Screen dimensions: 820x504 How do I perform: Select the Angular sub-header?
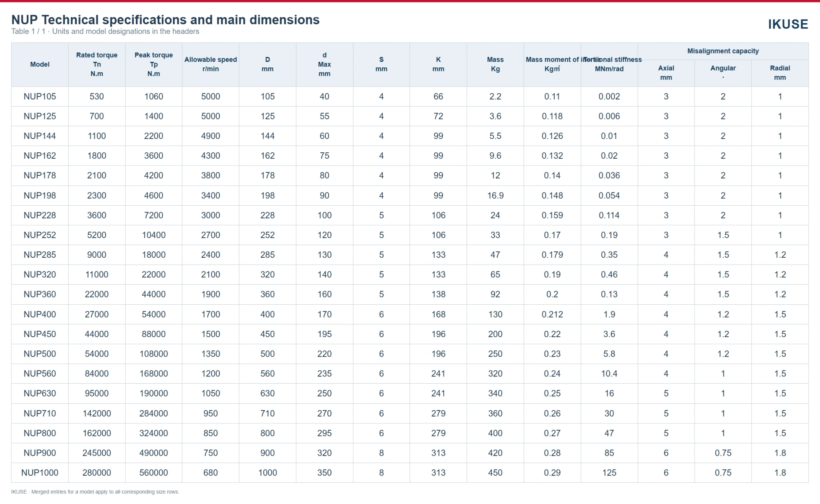point(723,73)
